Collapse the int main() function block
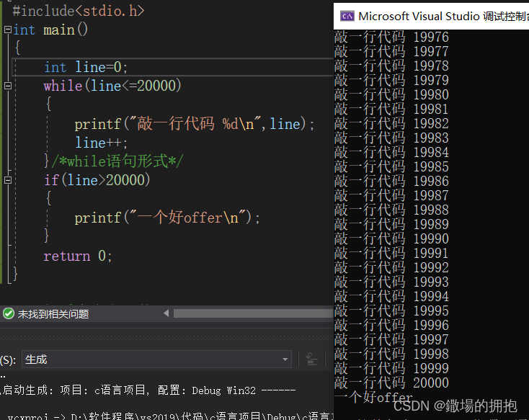The image size is (529, 420). (x=8, y=30)
